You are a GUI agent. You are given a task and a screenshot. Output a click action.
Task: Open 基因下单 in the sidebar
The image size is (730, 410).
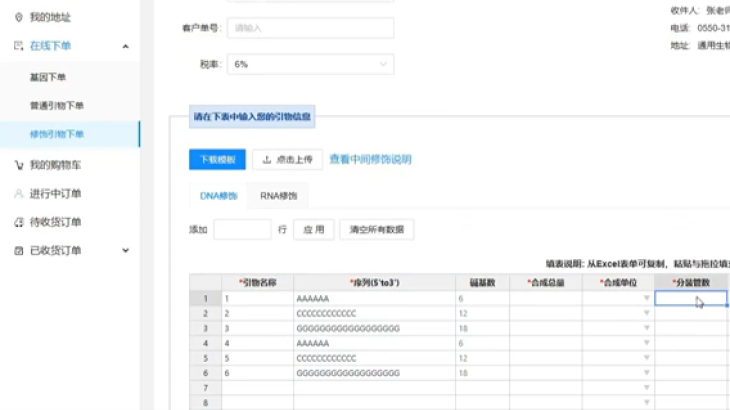coord(48,77)
